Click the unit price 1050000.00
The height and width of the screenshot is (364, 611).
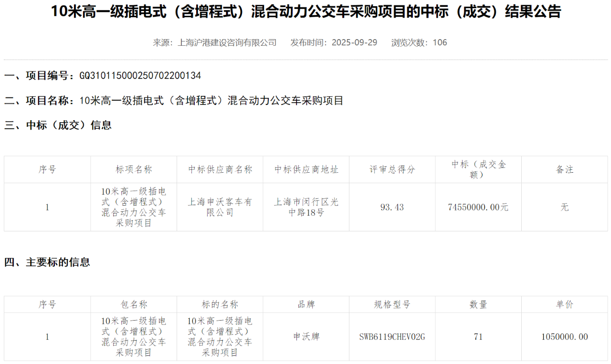pyautogui.click(x=564, y=337)
